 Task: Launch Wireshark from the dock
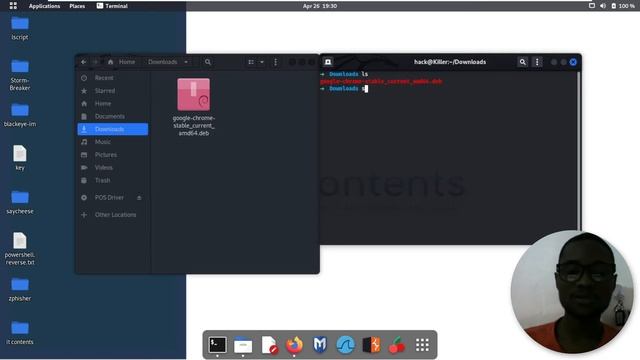point(346,345)
